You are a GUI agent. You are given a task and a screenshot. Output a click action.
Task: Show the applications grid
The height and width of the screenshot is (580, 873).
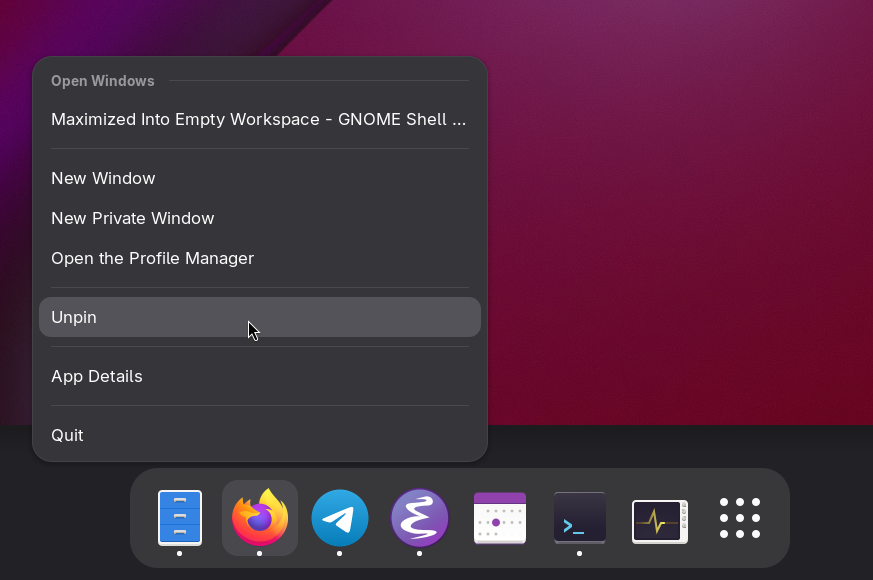point(740,517)
